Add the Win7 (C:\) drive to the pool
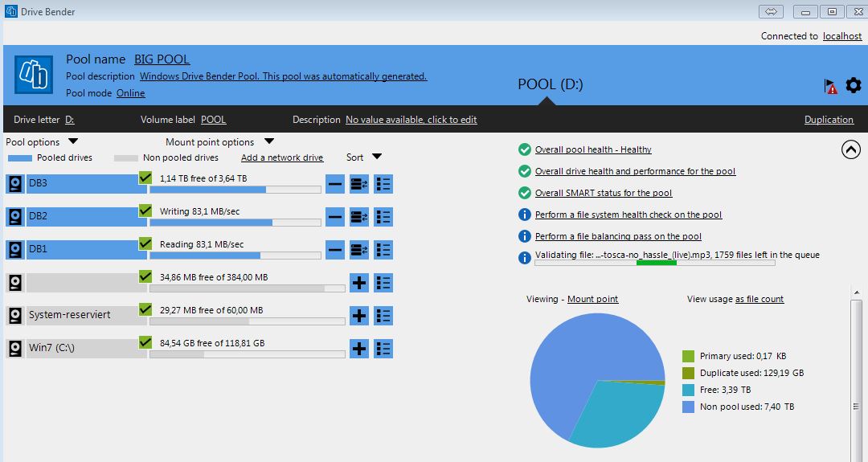This screenshot has height=462, width=868. click(359, 349)
